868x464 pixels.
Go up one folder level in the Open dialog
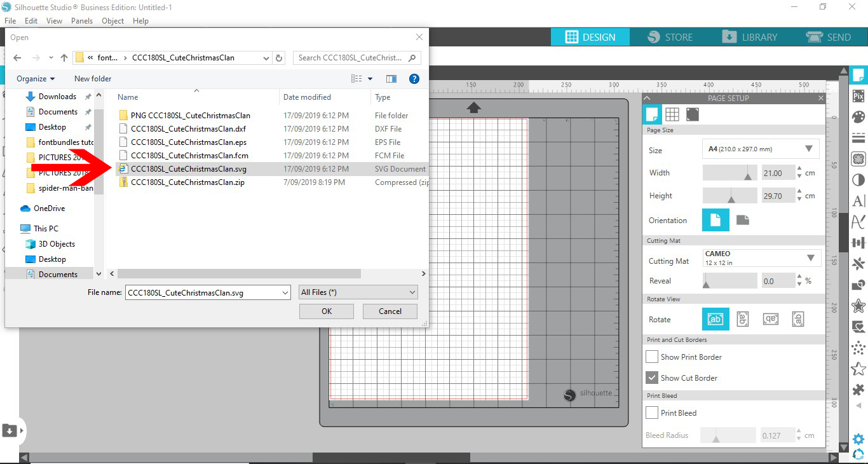pos(64,58)
